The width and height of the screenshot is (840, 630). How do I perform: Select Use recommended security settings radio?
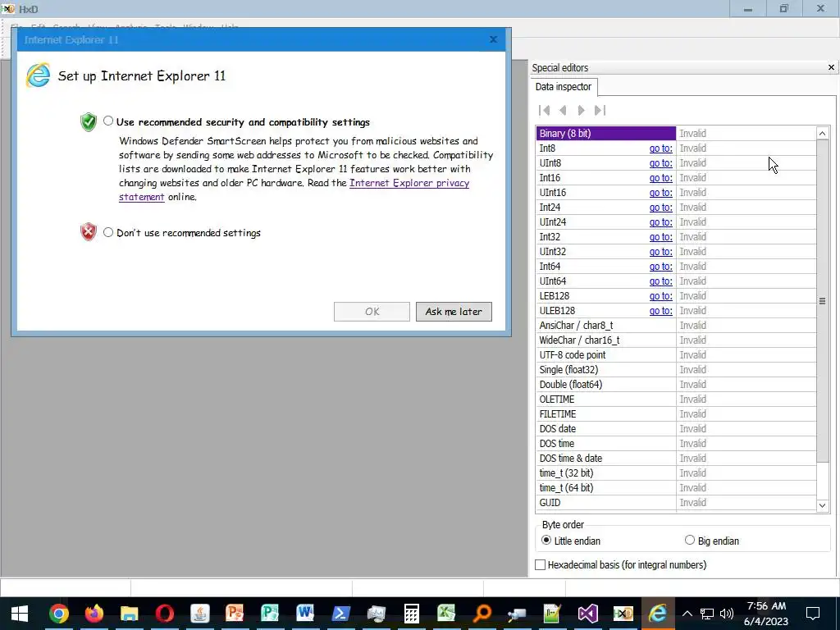pos(108,121)
